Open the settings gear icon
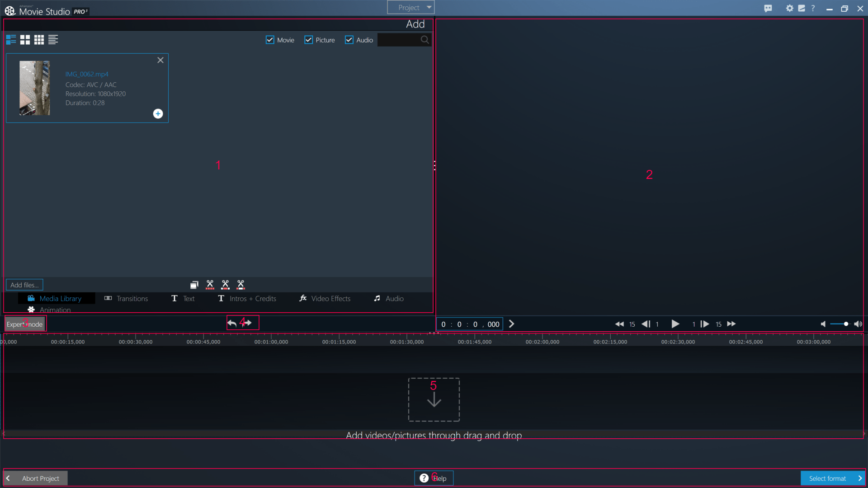 click(790, 8)
